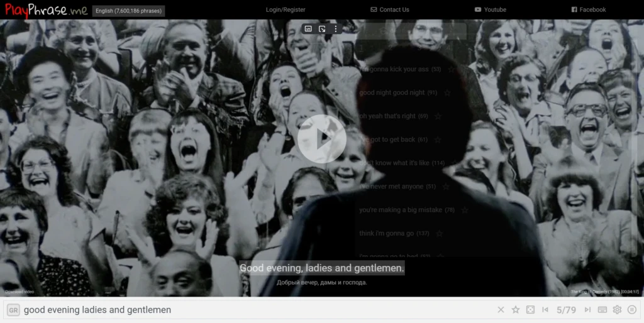Select phrase 'oh yeah that's right'
The height and width of the screenshot is (323, 644).
tap(387, 116)
